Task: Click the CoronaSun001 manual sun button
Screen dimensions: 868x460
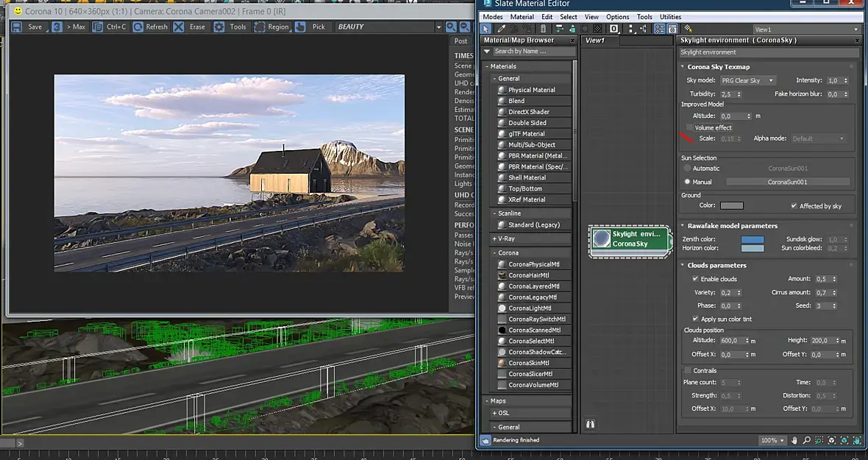Action: 787,182
